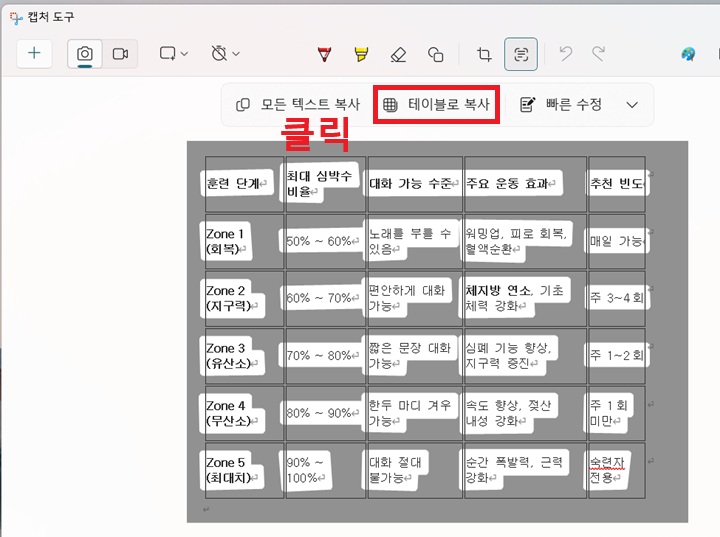This screenshot has height=537, width=720.
Task: Select the Zone 1 (회복) cell text
Action: click(x=226, y=241)
